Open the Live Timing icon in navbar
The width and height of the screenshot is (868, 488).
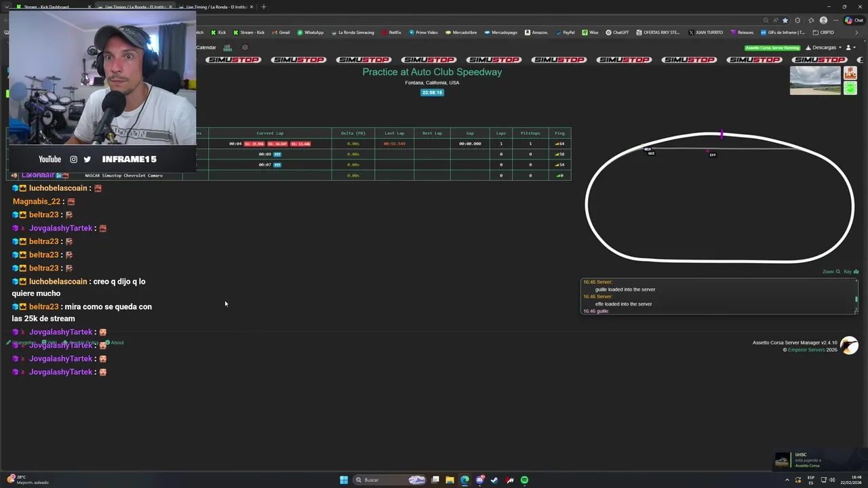point(227,47)
